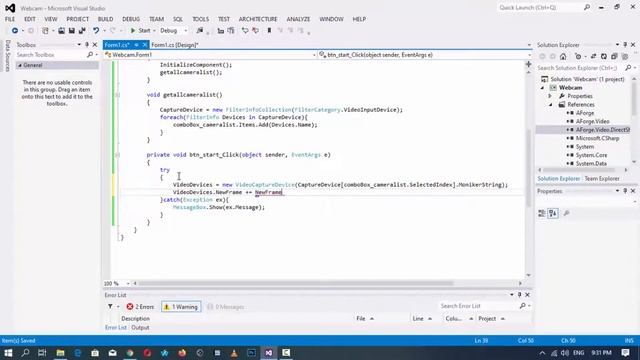Toggle auto-hide pin on Properties panel
Screen dimensions: 640x360
click(625, 191)
